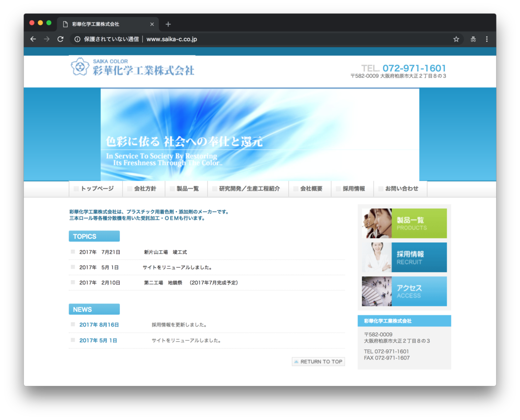This screenshot has height=420, width=520.
Task: Click the 製品一覧 PRODUCTS green banner
Action: (x=404, y=223)
